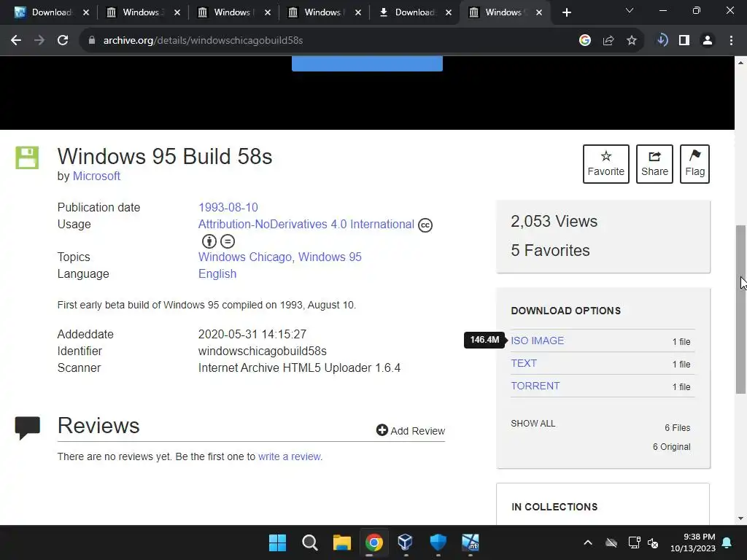Open the TEXT download option
The width and height of the screenshot is (747, 560).
click(524, 363)
